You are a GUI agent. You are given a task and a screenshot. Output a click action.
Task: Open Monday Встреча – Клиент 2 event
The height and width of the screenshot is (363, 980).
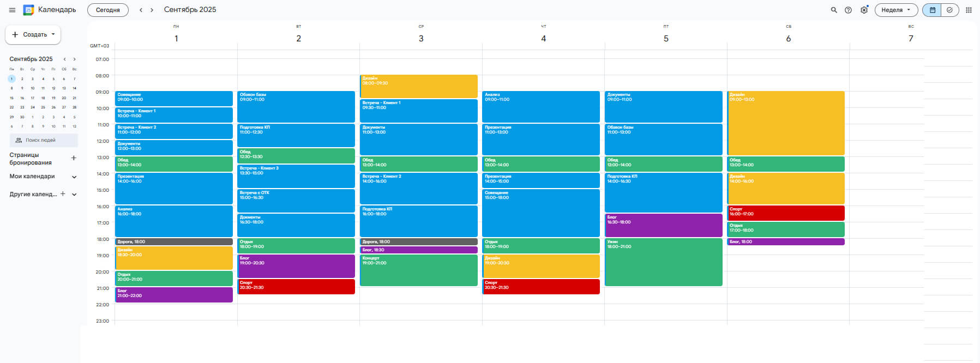click(x=174, y=131)
